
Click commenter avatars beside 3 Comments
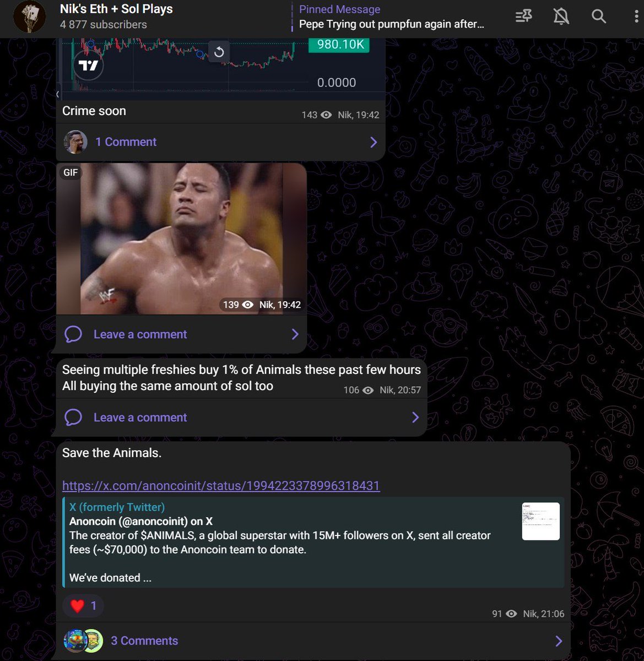(83, 641)
